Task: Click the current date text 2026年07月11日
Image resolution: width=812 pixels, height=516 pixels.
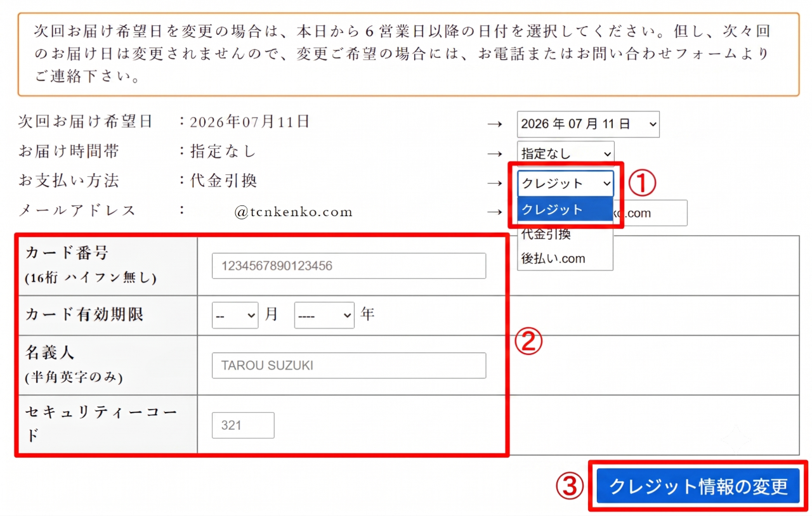Action: tap(249, 122)
